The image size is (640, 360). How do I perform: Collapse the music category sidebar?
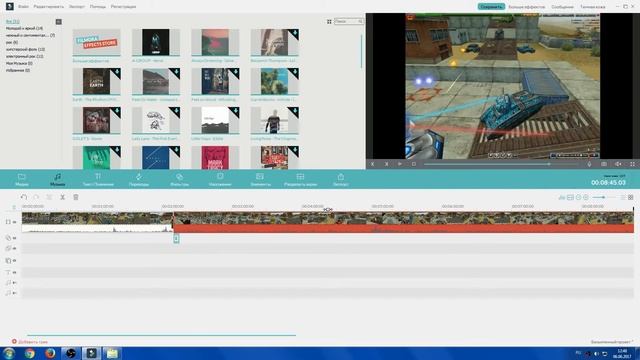tap(58, 22)
